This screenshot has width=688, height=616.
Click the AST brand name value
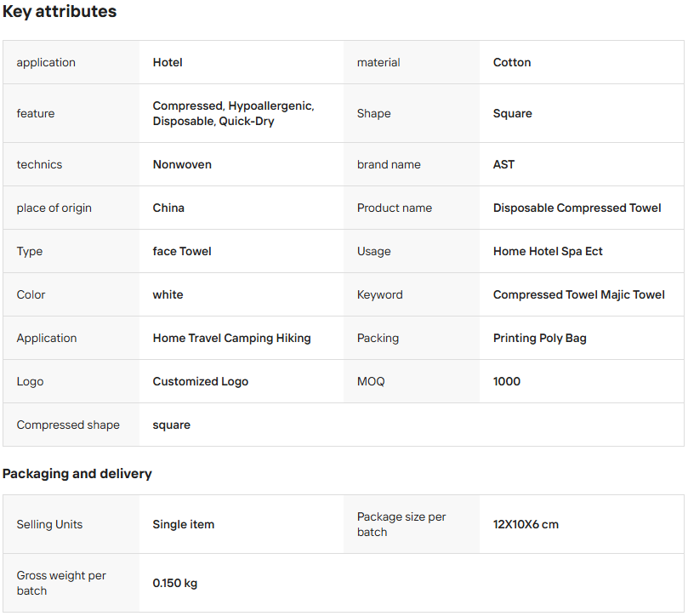click(x=503, y=164)
